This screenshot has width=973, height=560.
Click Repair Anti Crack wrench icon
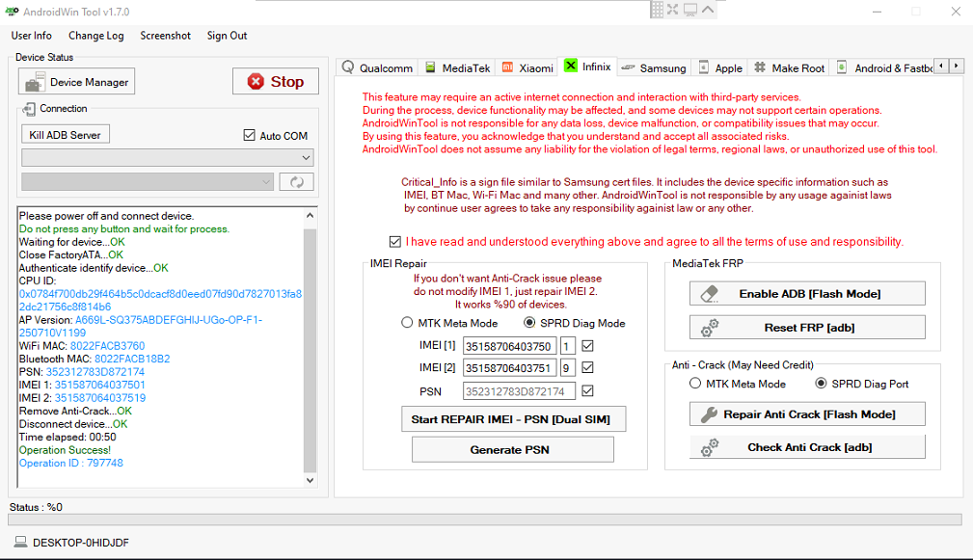(710, 414)
